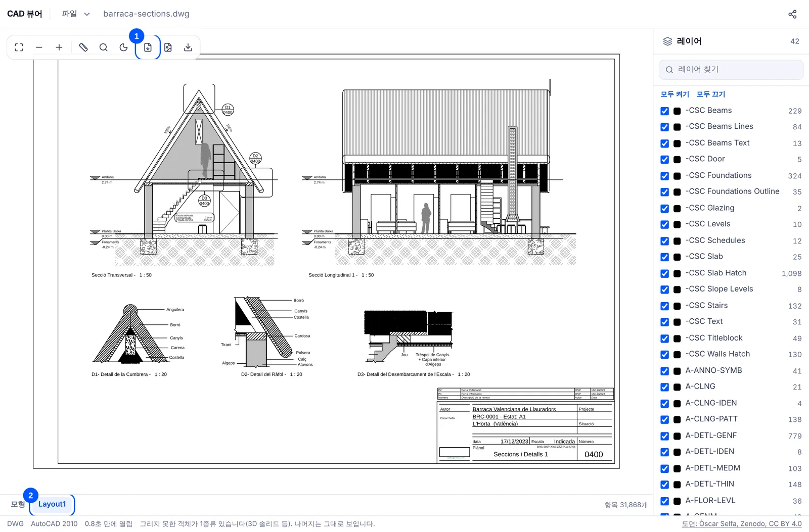Hide the -CSC Door layer via checkbox
This screenshot has height=532, width=809.
pyautogui.click(x=665, y=160)
